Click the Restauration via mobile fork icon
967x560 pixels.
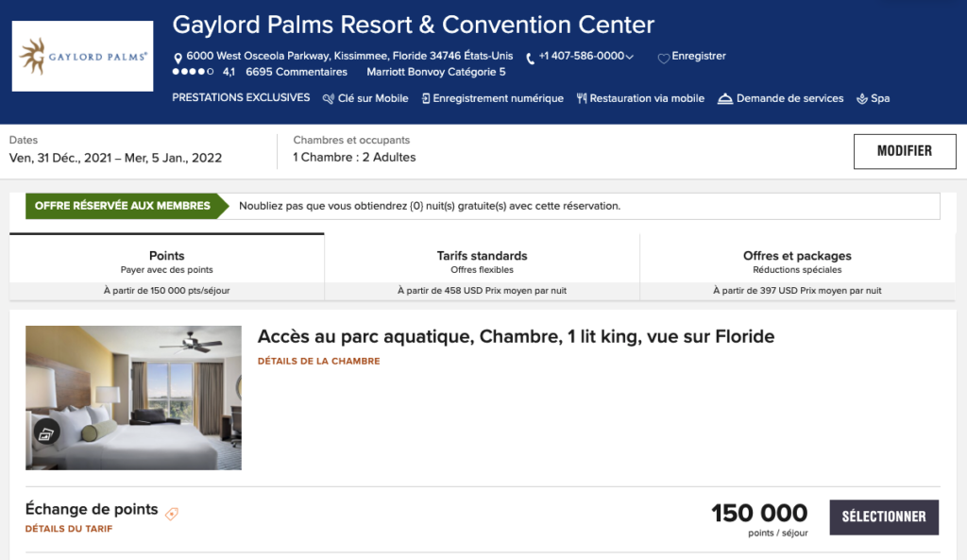click(x=582, y=98)
